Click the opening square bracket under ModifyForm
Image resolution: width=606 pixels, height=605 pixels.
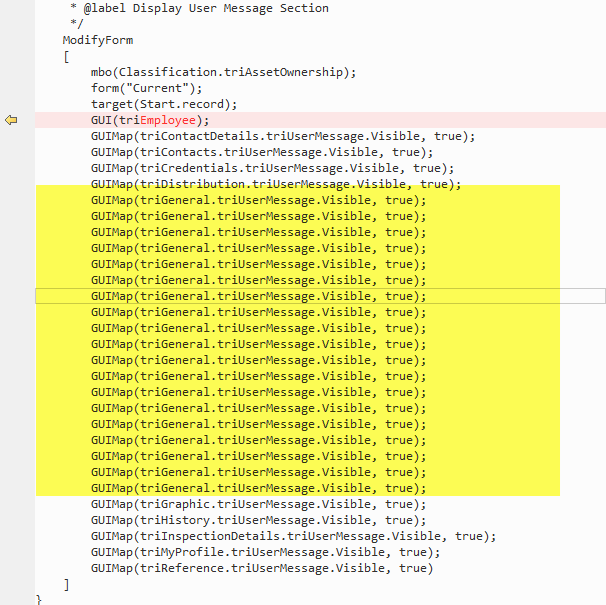coord(66,56)
